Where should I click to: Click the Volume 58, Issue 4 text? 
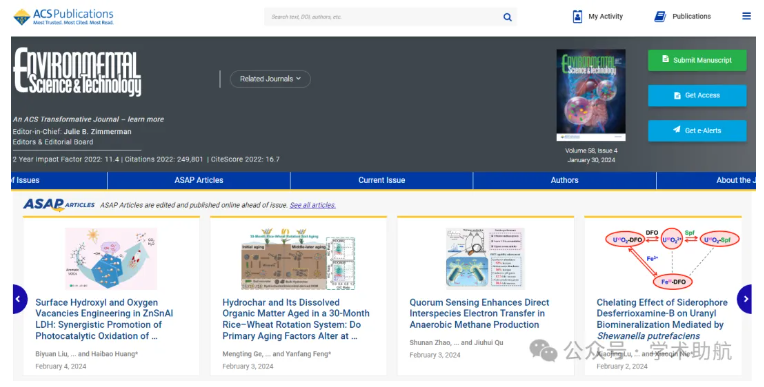click(x=591, y=151)
